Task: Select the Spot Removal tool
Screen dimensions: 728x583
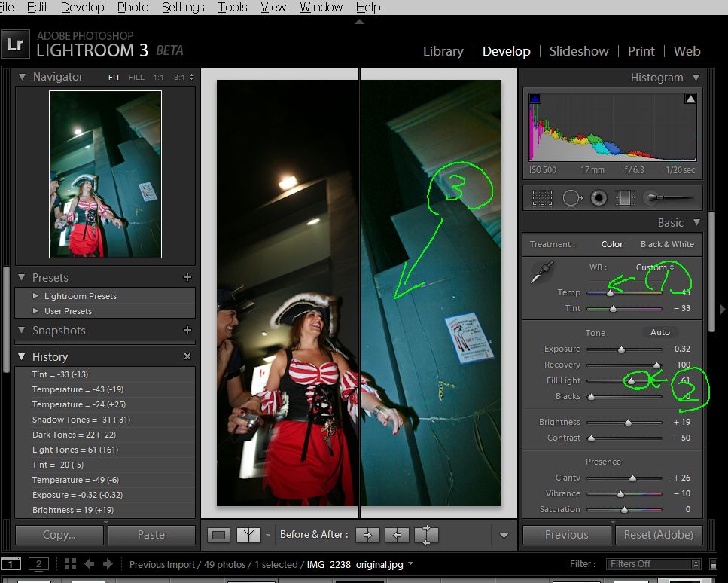Action: click(x=572, y=198)
